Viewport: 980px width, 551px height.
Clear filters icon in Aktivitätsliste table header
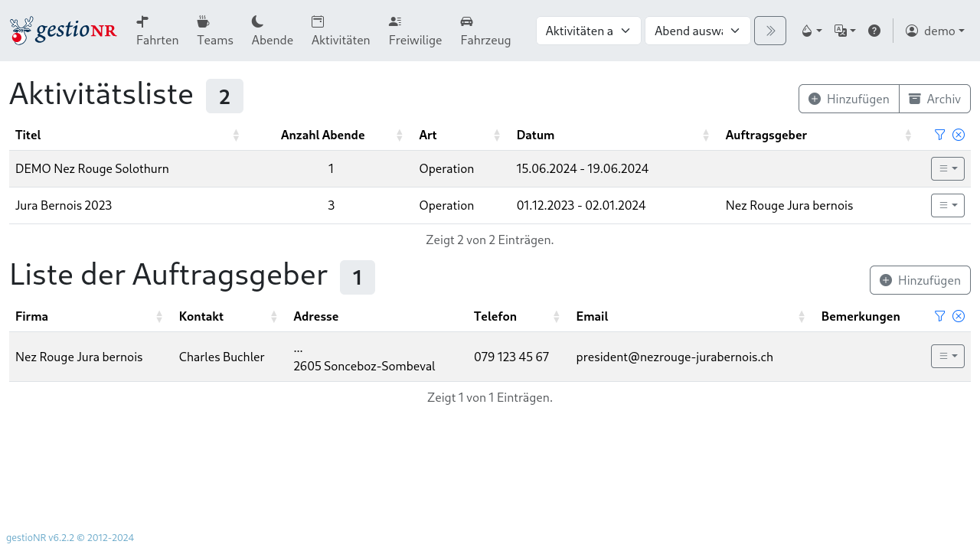tap(958, 135)
